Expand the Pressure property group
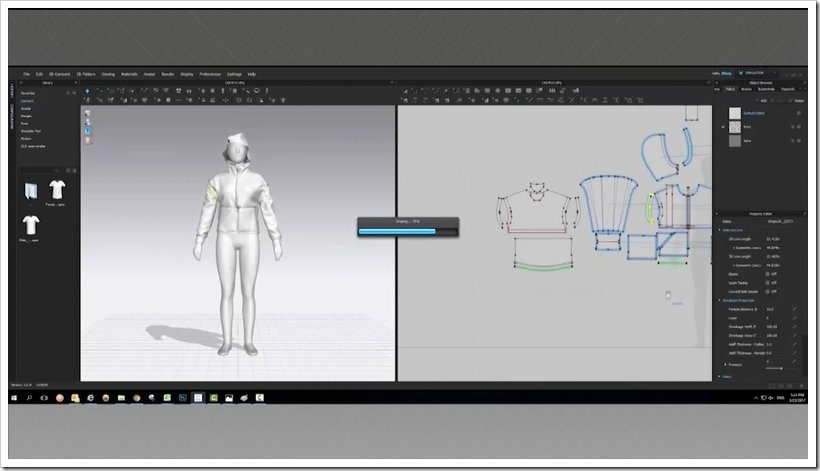The height and width of the screenshot is (471, 820). [724, 363]
